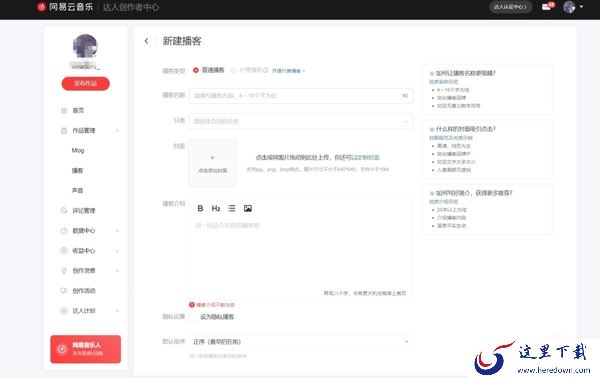Insert image in podcast intro editor

248,208
